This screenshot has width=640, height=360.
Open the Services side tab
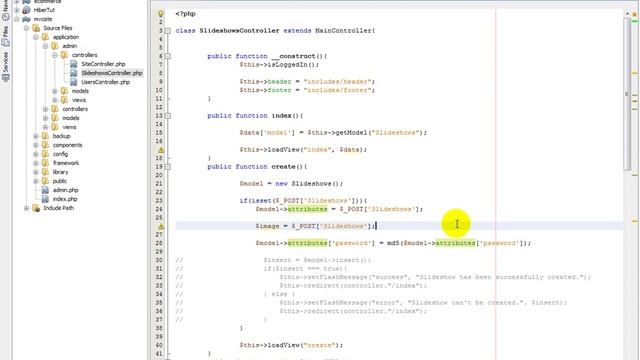[x=5, y=67]
